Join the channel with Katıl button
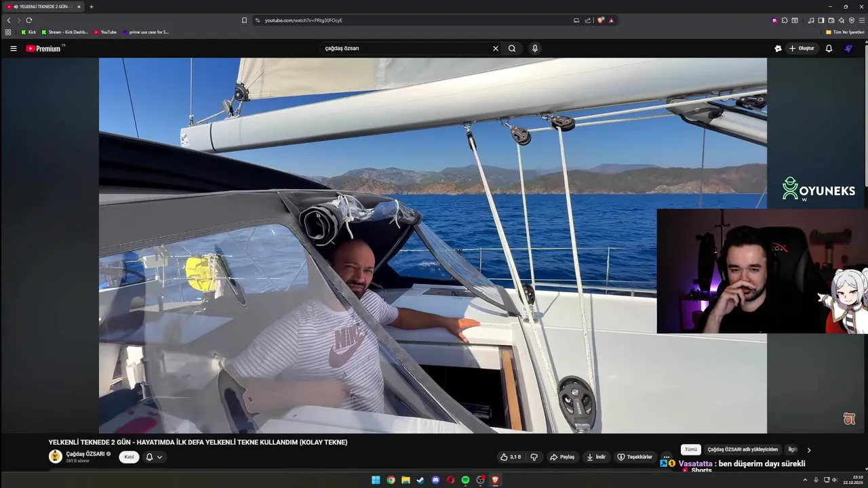The width and height of the screenshot is (868, 488). click(129, 457)
